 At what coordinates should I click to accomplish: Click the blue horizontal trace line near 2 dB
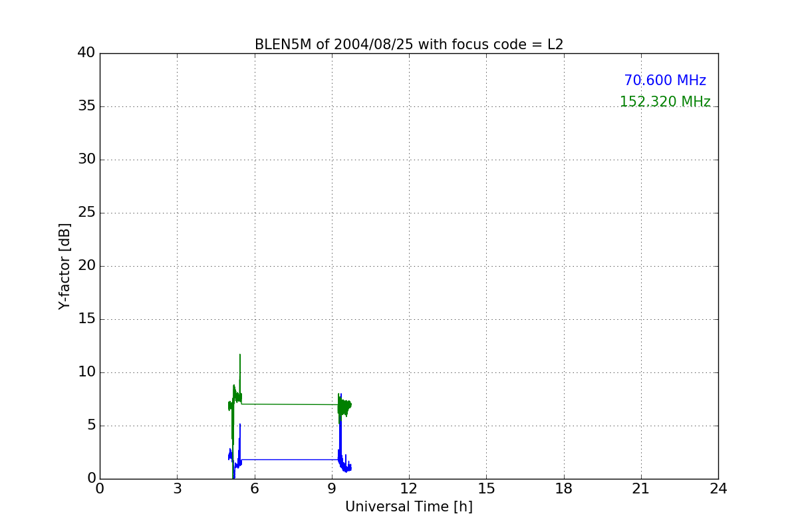[x=289, y=460]
